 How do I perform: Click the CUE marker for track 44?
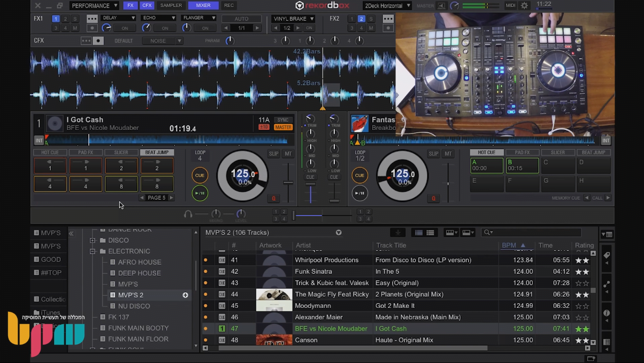[221, 294]
